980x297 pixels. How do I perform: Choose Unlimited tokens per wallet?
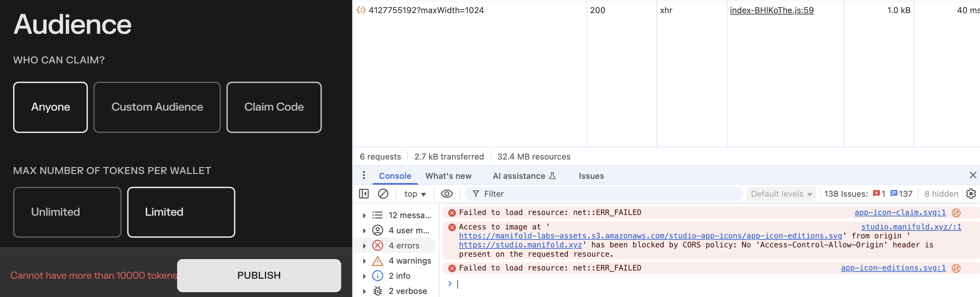[67, 212]
